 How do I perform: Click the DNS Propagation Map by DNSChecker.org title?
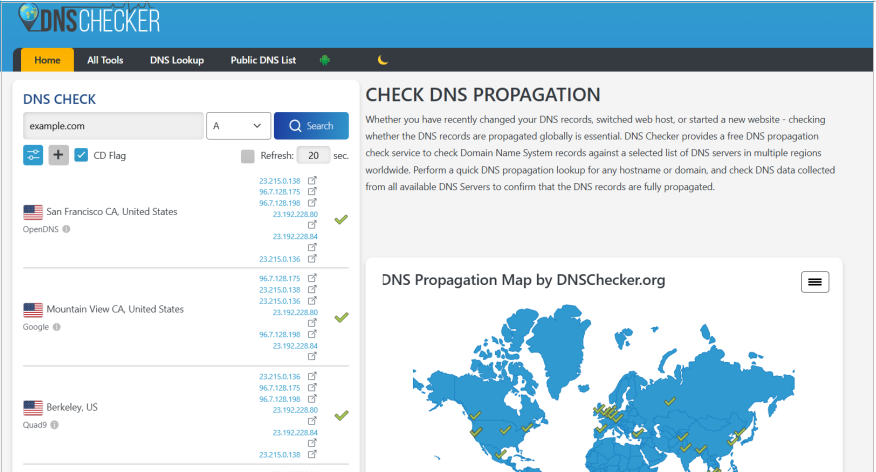point(523,280)
